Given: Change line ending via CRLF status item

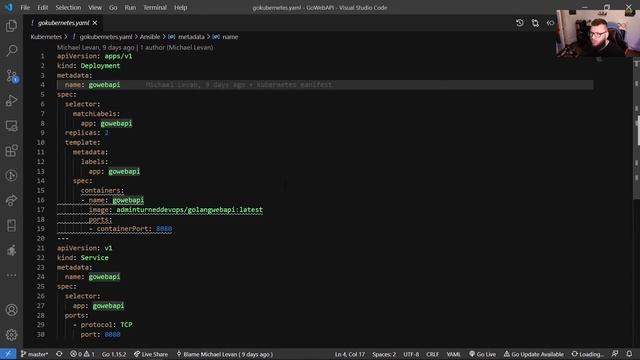Looking at the screenshot, I should point(433,354).
